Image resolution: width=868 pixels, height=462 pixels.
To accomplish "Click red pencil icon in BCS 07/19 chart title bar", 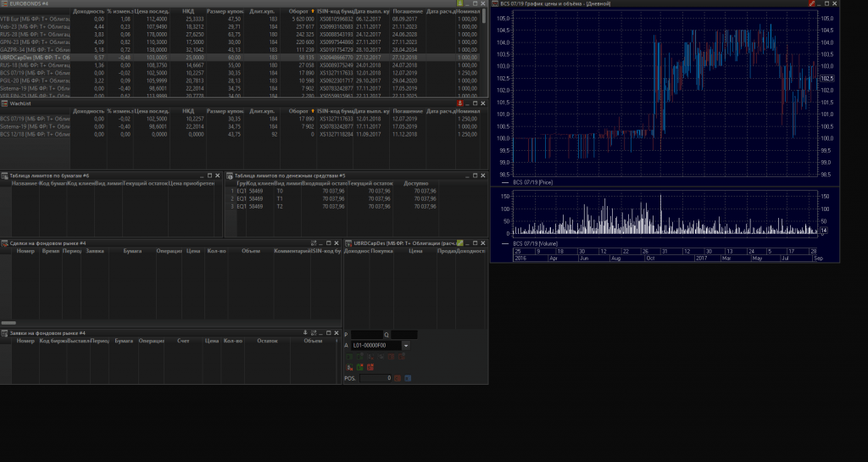I will coord(811,3).
